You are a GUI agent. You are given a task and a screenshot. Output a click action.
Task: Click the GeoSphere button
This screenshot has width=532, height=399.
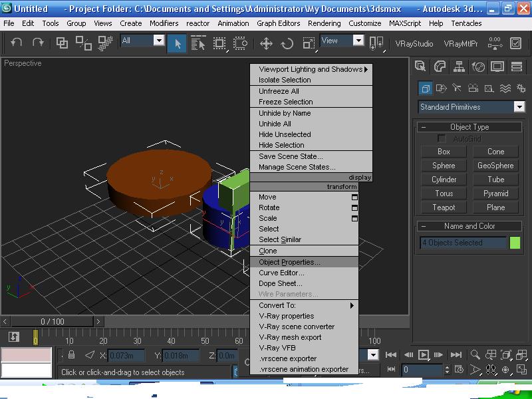pyautogui.click(x=495, y=166)
